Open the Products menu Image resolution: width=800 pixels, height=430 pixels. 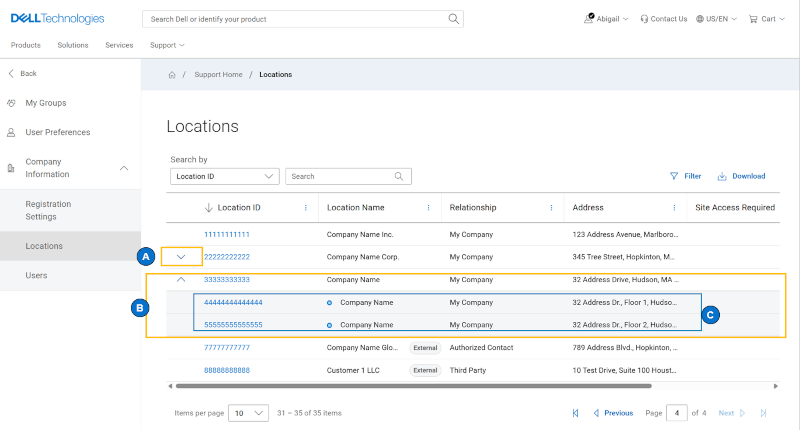coord(26,45)
